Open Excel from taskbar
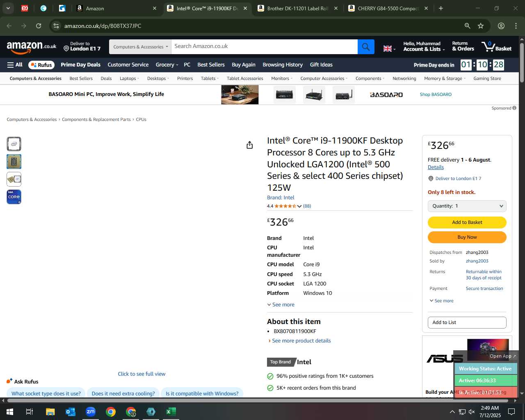The height and width of the screenshot is (420, 525). point(171,411)
